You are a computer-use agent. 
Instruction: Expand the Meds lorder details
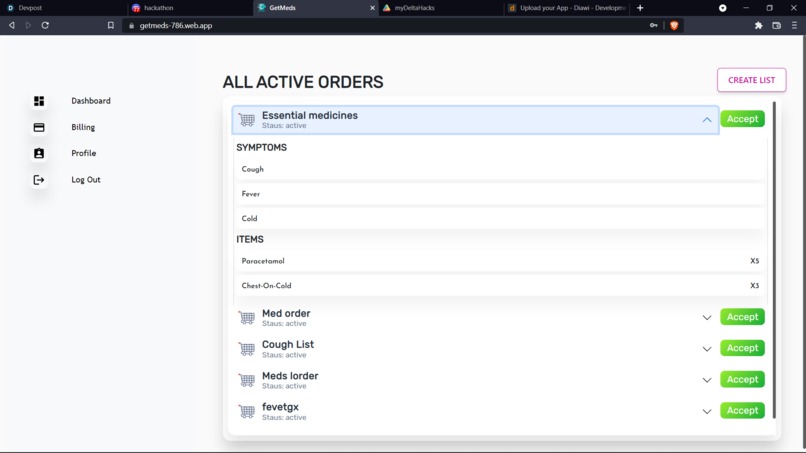tap(707, 380)
